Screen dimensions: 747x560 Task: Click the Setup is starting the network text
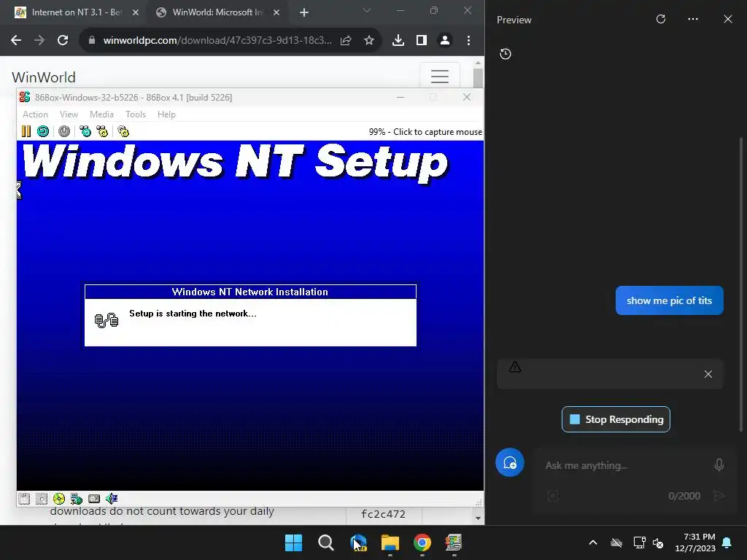[193, 314]
